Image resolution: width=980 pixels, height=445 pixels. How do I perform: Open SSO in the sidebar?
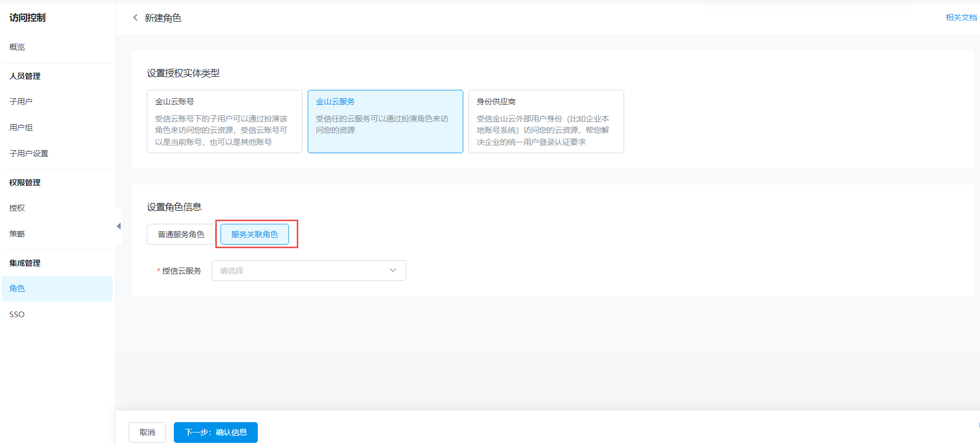[17, 314]
